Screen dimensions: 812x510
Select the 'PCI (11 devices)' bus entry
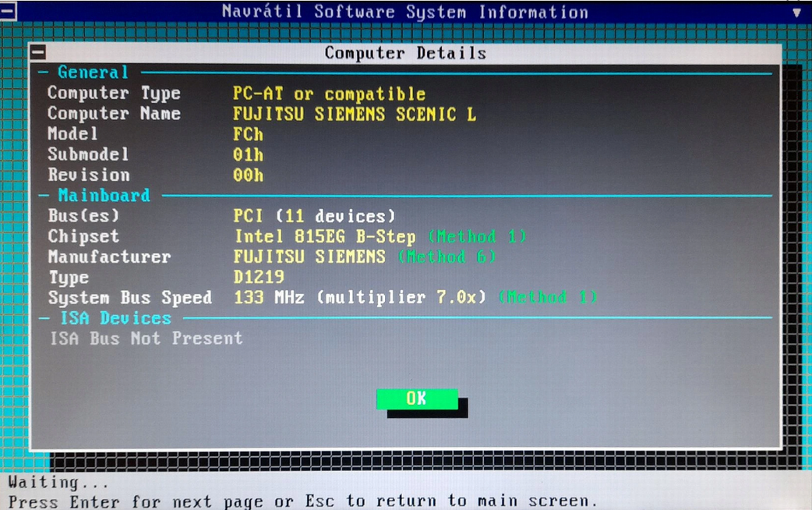click(314, 215)
